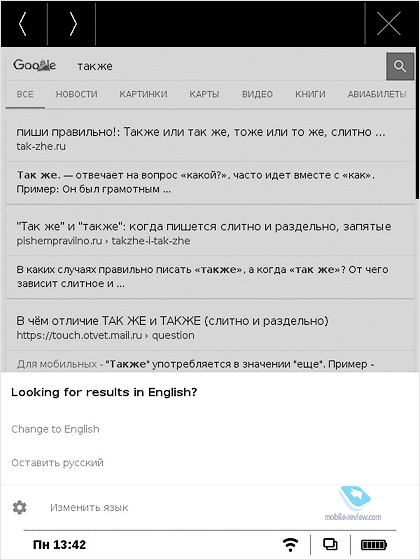
Task: Open the tak-zhe.ru search result
Action: pyautogui.click(x=201, y=138)
